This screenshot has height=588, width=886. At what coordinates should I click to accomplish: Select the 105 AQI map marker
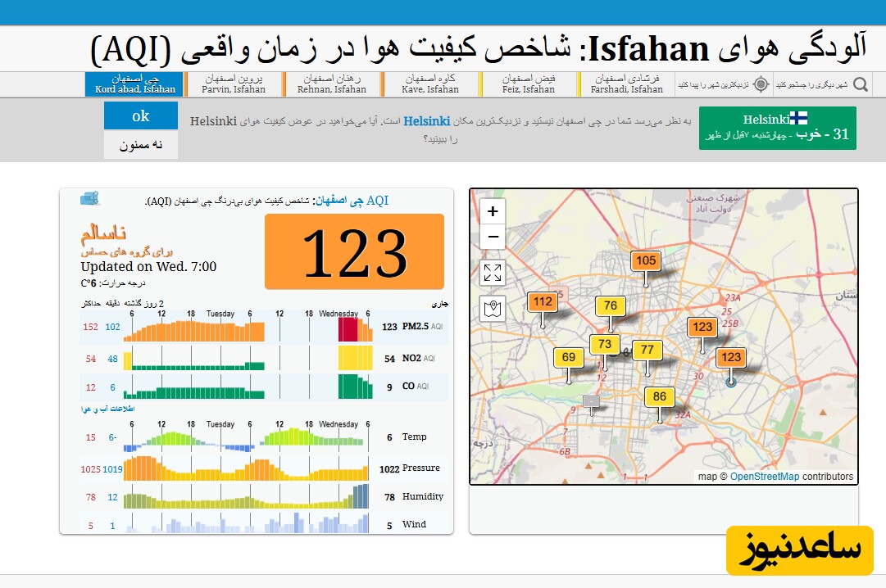[646, 260]
